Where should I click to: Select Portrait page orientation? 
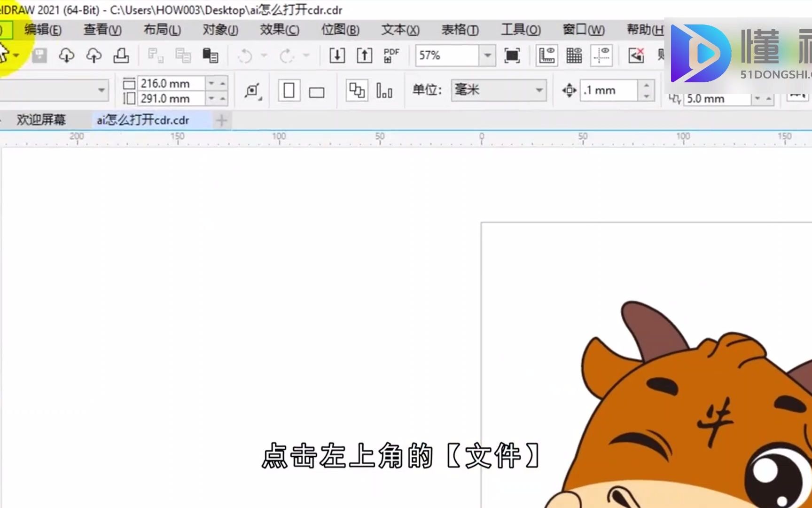pyautogui.click(x=289, y=90)
